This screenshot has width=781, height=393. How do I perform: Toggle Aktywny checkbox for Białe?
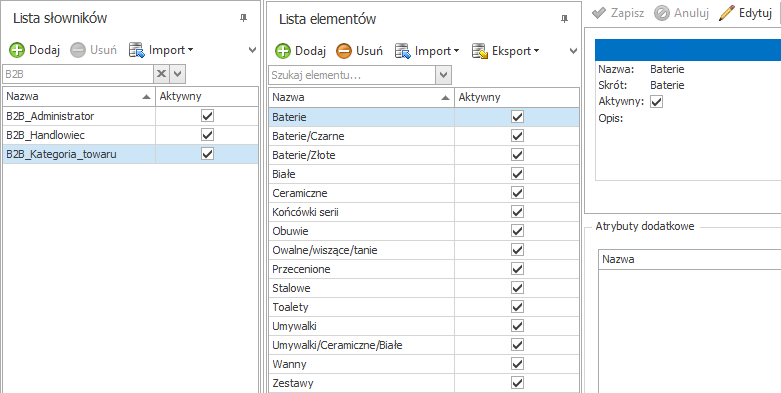(x=518, y=174)
